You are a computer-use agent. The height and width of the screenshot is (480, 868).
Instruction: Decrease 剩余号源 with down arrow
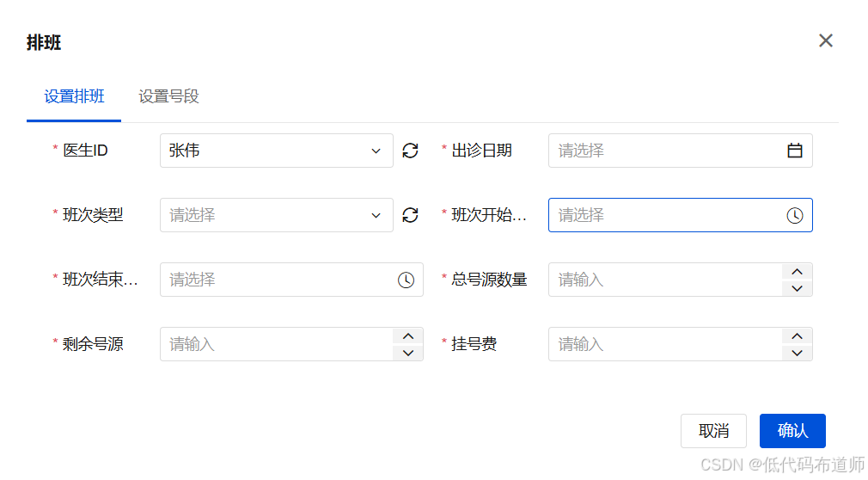pyautogui.click(x=408, y=353)
